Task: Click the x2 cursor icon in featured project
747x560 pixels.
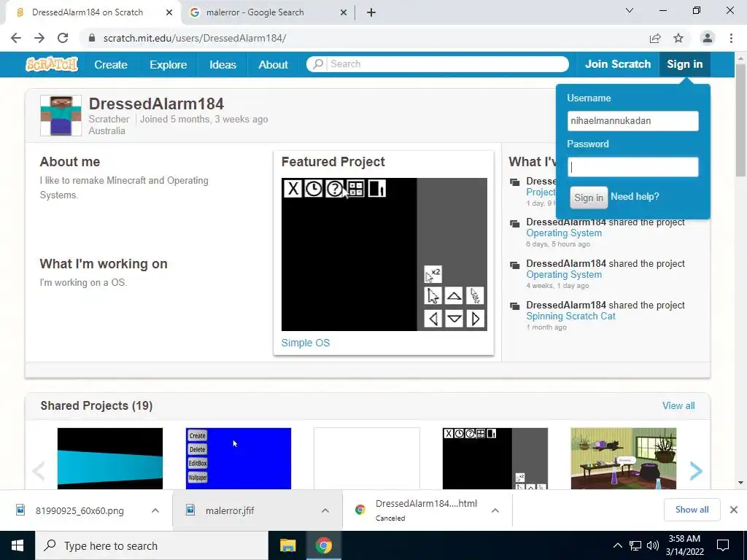Action: click(433, 274)
